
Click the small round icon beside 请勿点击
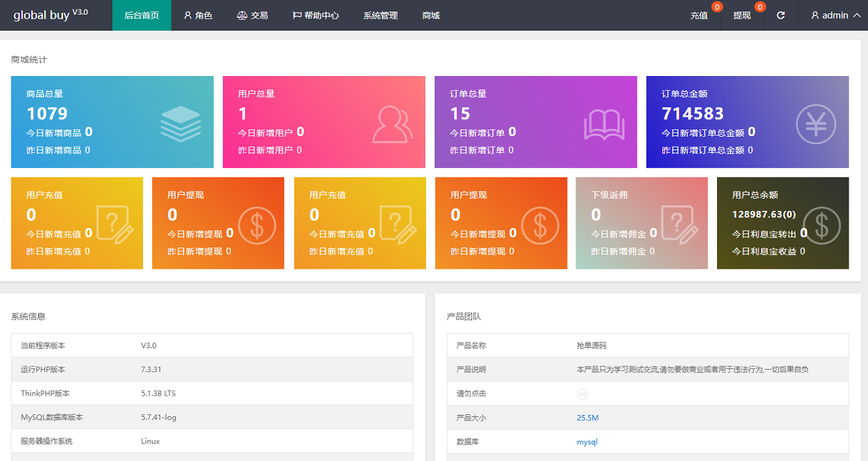(x=582, y=394)
